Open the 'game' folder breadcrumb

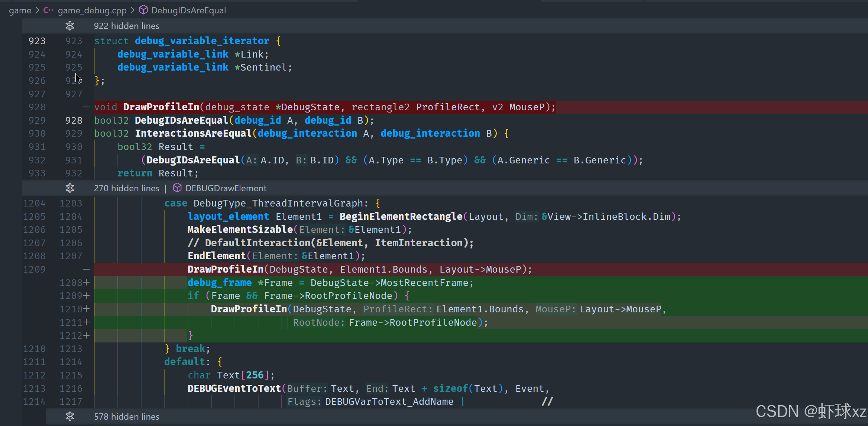click(20, 10)
